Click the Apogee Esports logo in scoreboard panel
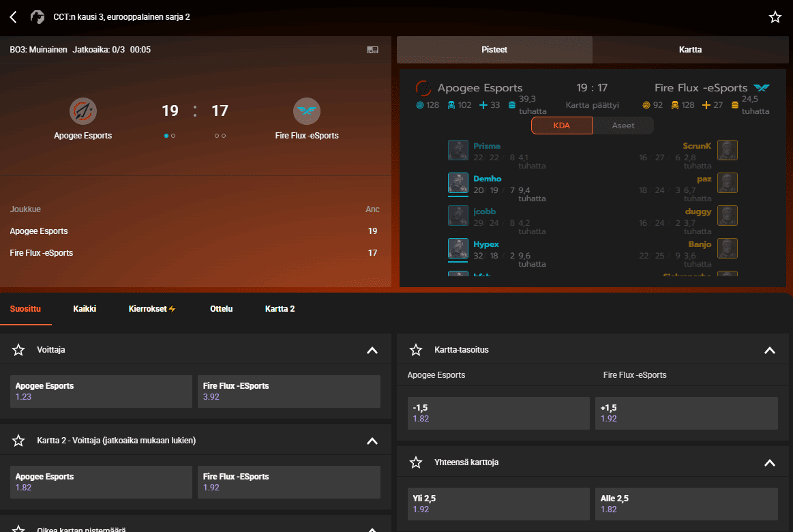 423,88
